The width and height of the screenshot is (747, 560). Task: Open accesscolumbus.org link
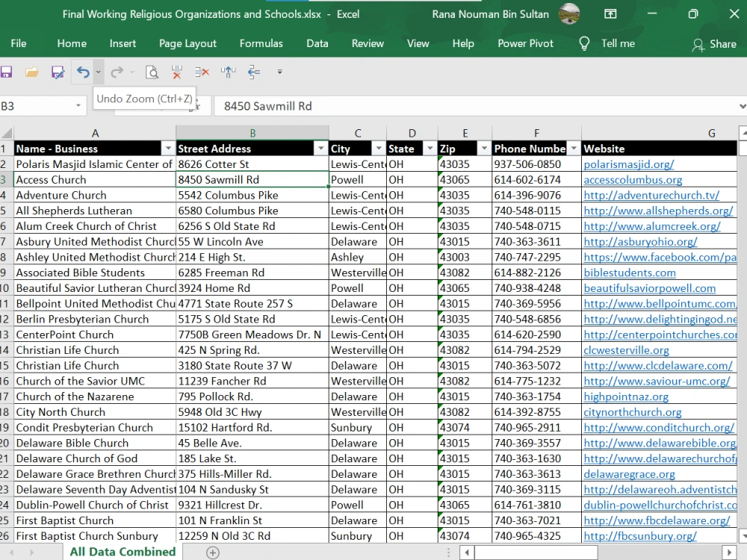633,180
